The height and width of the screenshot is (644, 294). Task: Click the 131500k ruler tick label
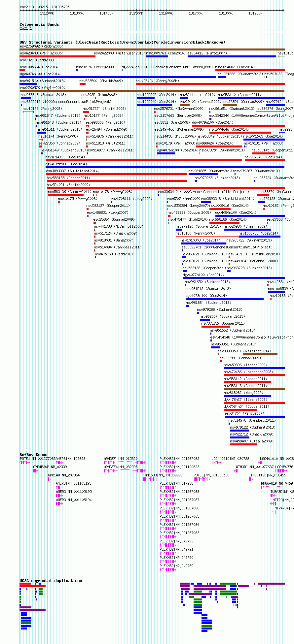136,13
